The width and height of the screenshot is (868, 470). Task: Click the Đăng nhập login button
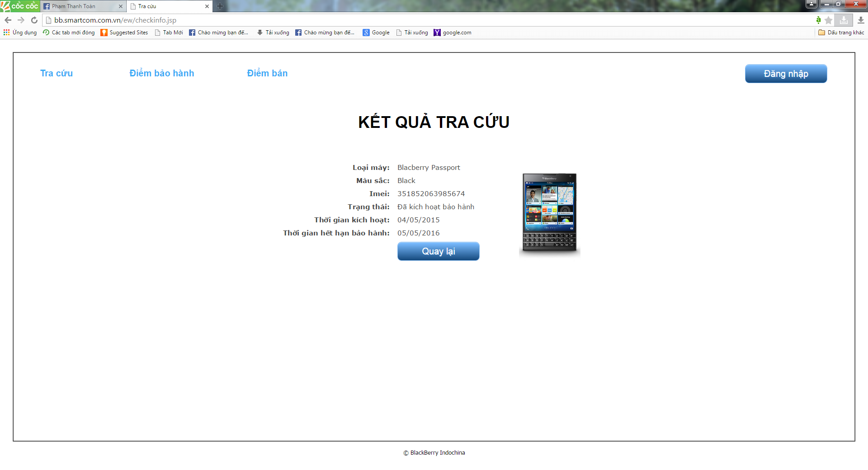(x=786, y=74)
